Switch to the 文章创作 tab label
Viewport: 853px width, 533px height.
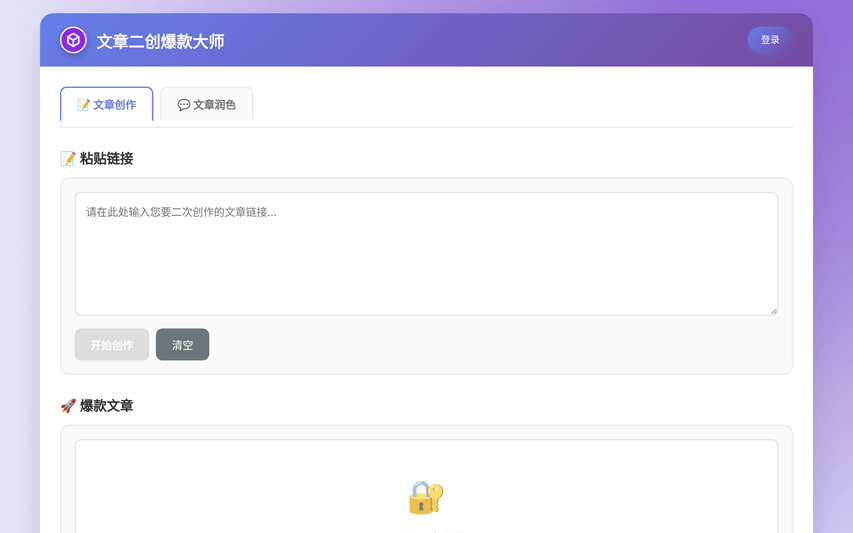pos(114,105)
